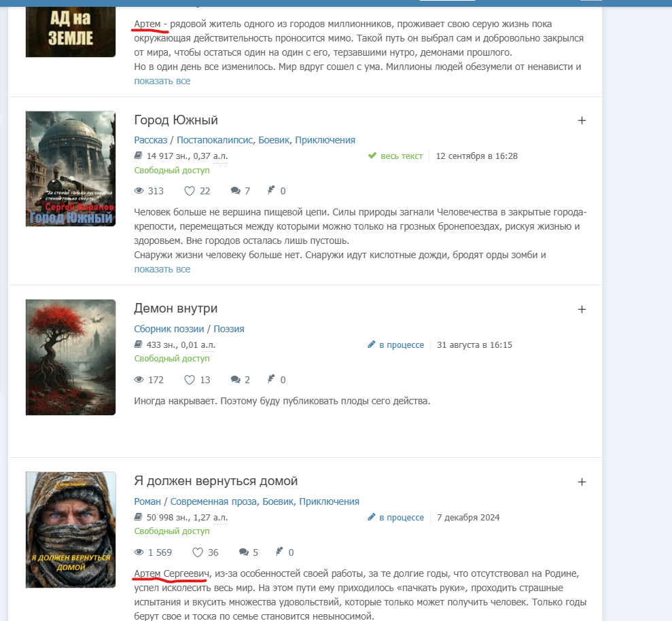672x621 pixels.
Task: Click the pencil icon by в процессе dated 7 декабря 2024
Action: coord(372,517)
